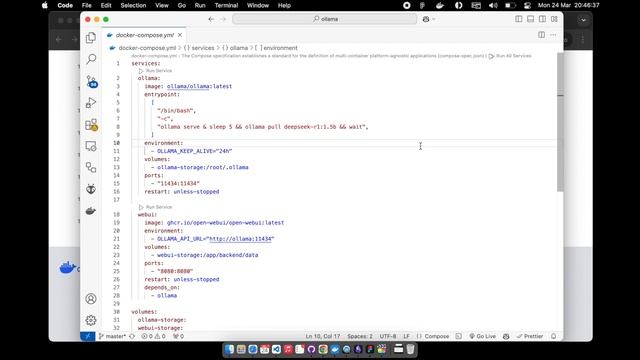Screen dimensions: 640x360
Task: Open the ollama breadcrumb segment
Action: (235, 48)
